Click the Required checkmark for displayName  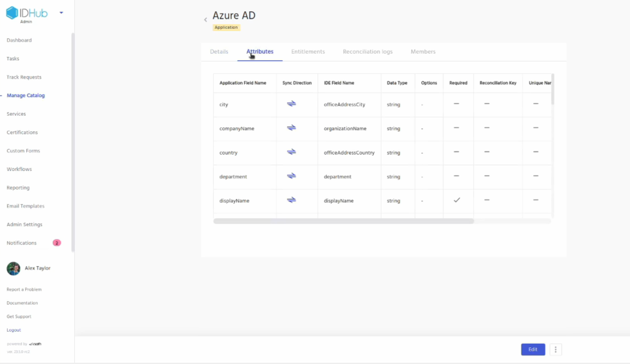457,200
